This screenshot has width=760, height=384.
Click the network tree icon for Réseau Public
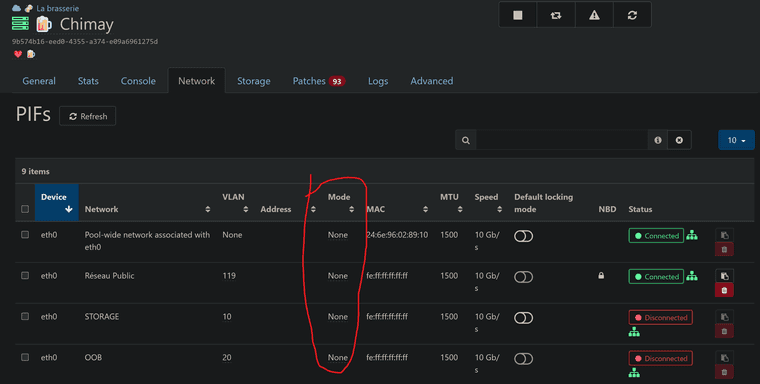[x=692, y=276]
